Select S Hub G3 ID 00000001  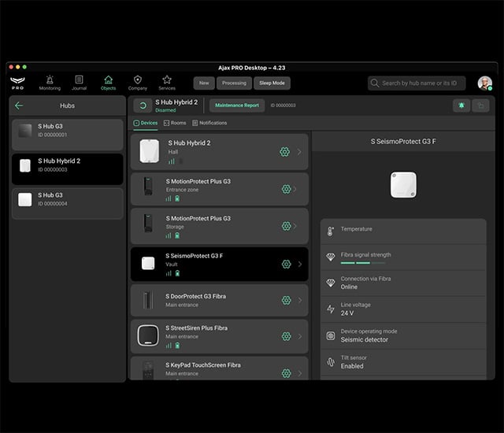click(68, 135)
